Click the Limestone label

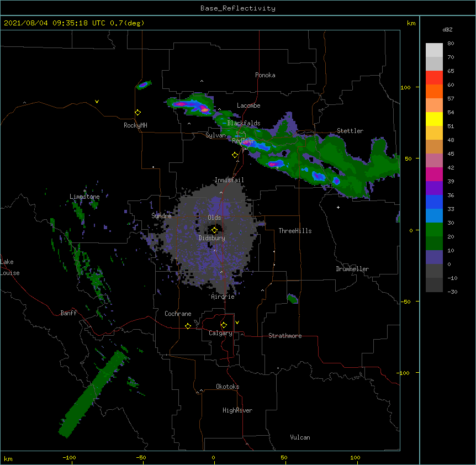[x=84, y=197]
